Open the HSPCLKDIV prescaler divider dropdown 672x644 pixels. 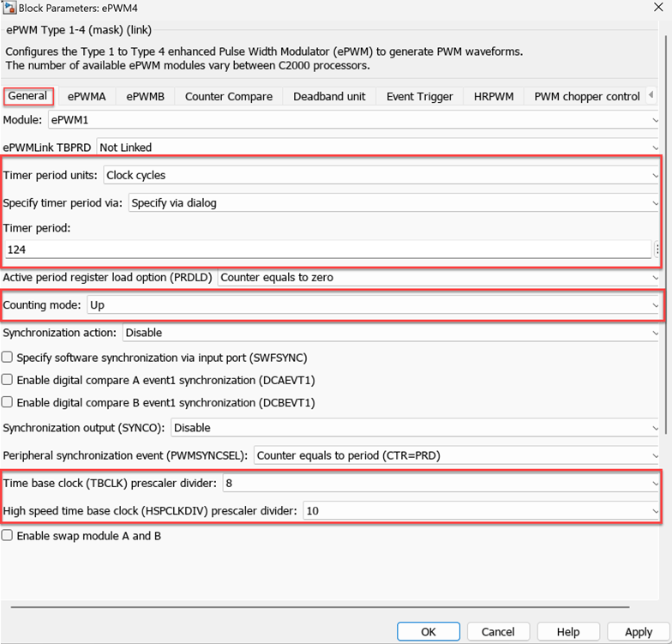pyautogui.click(x=481, y=511)
